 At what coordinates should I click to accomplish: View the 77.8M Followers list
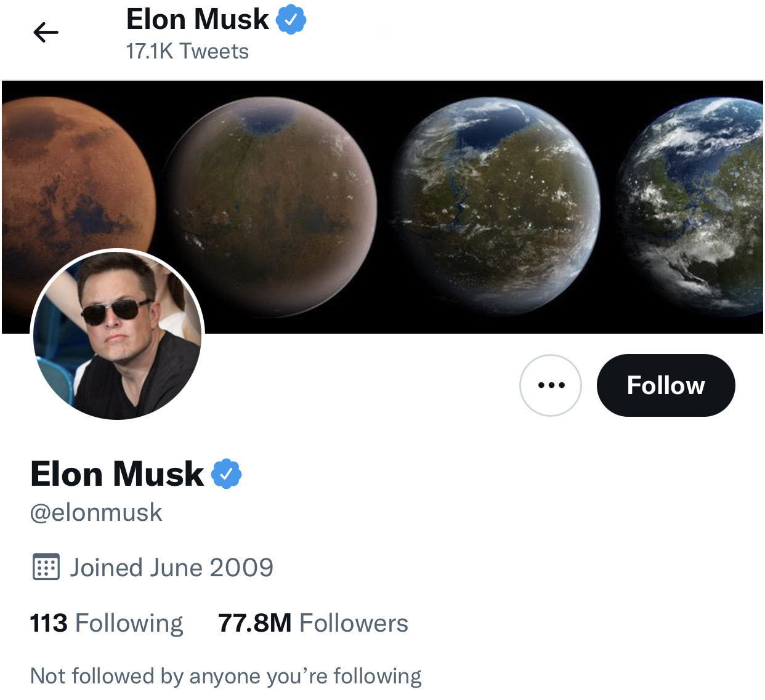[313, 623]
